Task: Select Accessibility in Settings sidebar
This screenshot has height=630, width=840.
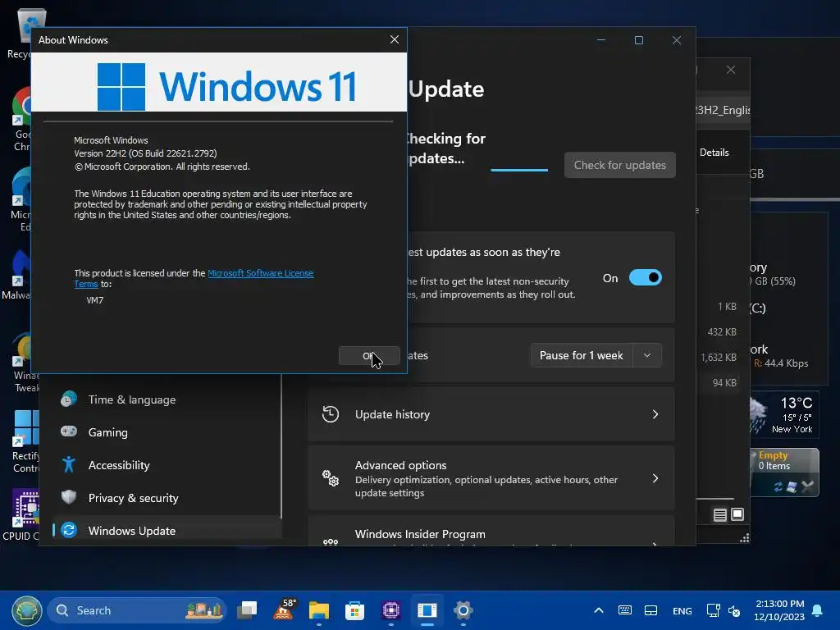Action: tap(167, 465)
